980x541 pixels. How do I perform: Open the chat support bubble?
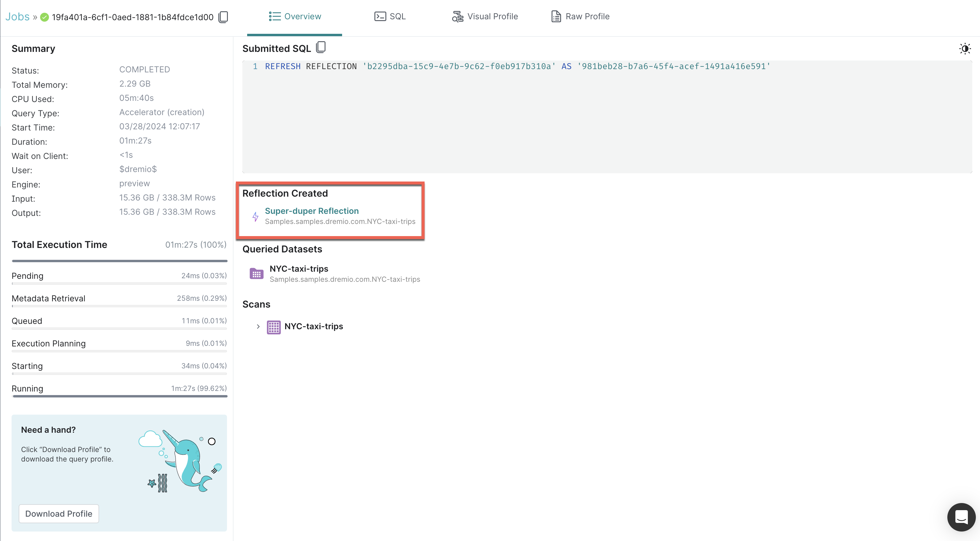click(961, 517)
